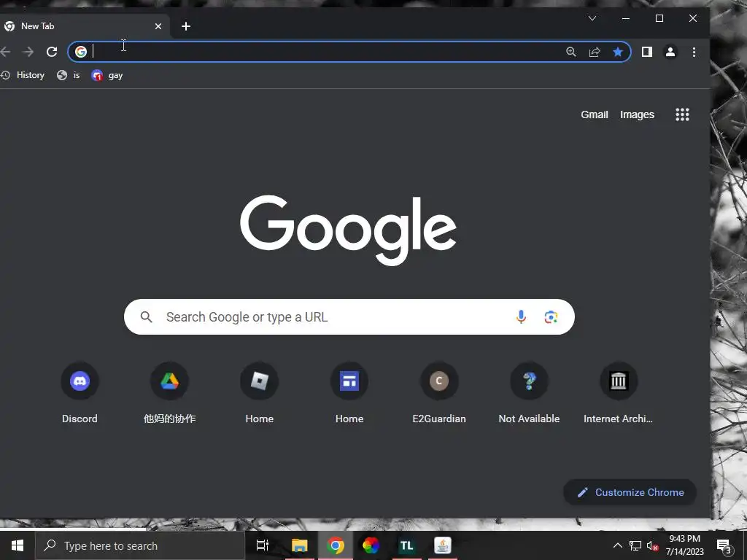
Task: Open the 'is' bookmark
Action: click(69, 75)
